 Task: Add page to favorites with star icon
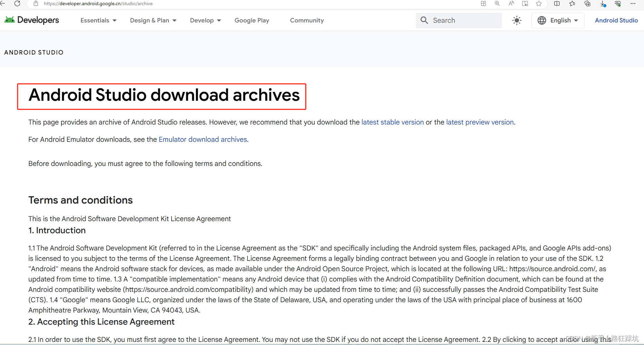tap(539, 3)
